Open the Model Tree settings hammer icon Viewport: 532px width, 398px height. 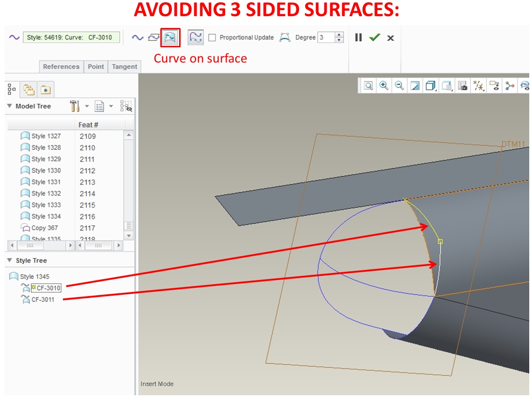tap(74, 106)
